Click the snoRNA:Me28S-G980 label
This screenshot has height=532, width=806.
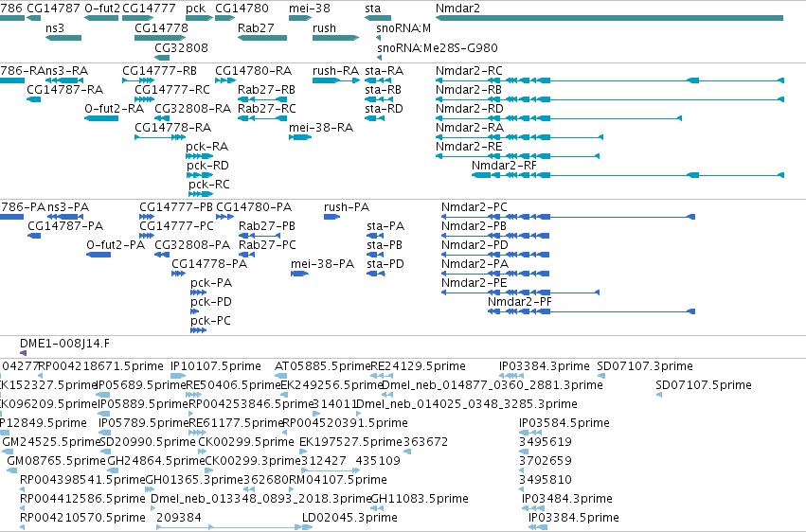pyautogui.click(x=438, y=47)
